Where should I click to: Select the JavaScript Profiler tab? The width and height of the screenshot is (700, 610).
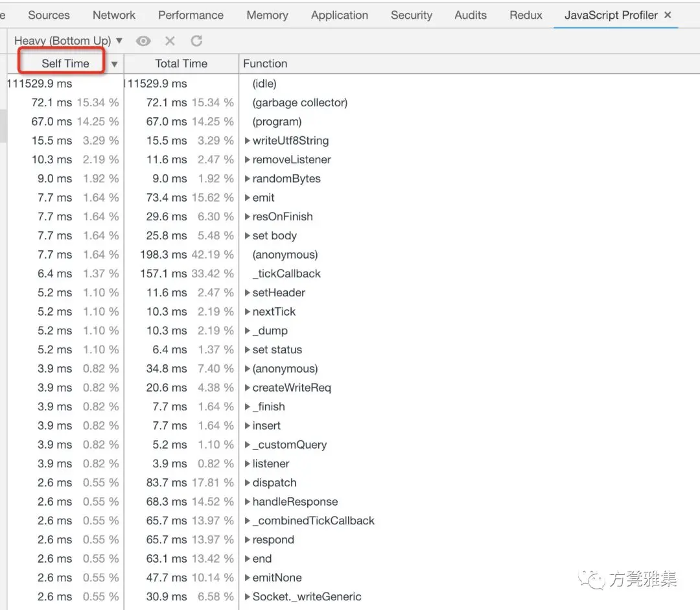tap(611, 15)
